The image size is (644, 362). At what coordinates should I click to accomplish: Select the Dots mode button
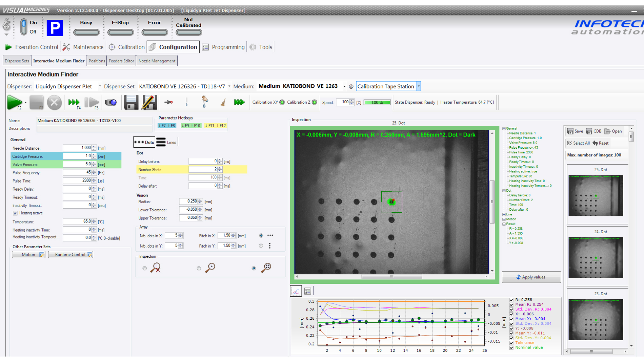point(144,142)
